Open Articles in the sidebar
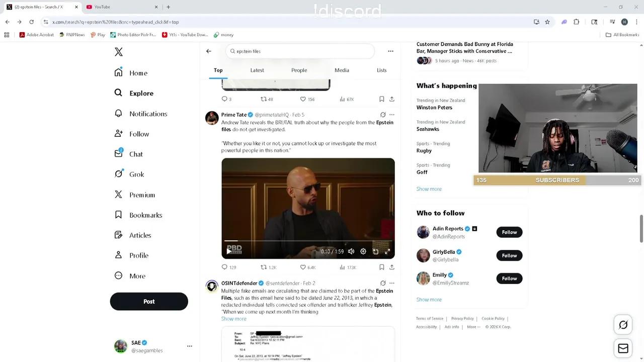This screenshot has height=362, width=644. (133, 235)
